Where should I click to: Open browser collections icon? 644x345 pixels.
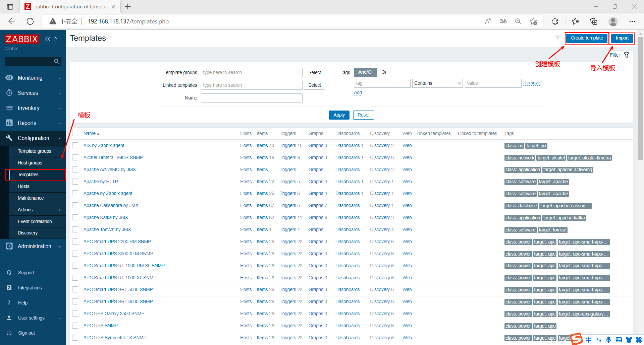click(x=594, y=21)
